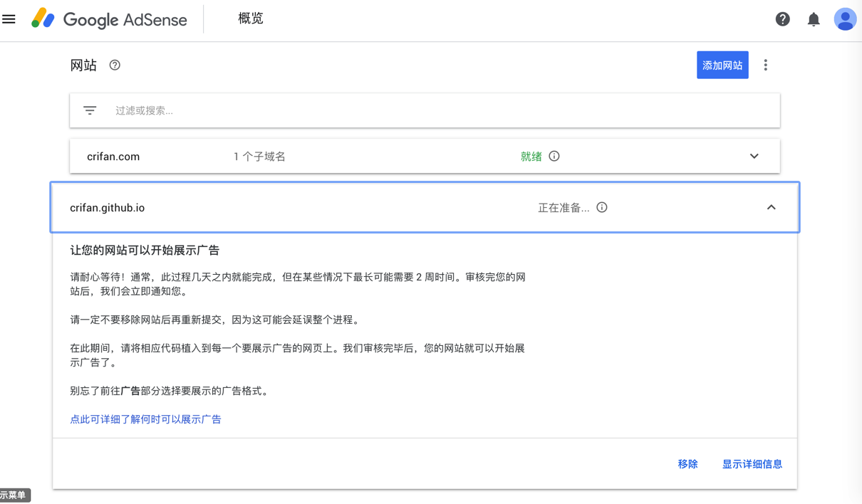Click 显示详细信息 button

tap(752, 464)
